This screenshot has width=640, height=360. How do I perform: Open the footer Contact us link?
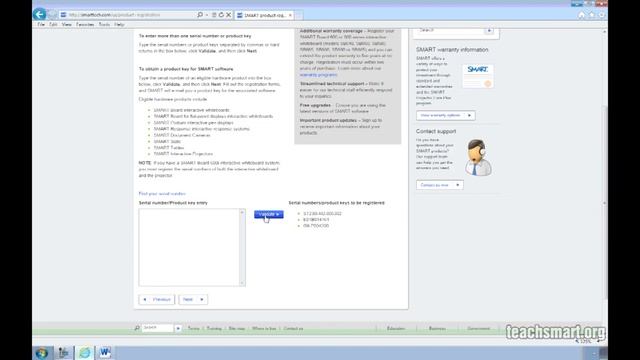click(x=293, y=329)
